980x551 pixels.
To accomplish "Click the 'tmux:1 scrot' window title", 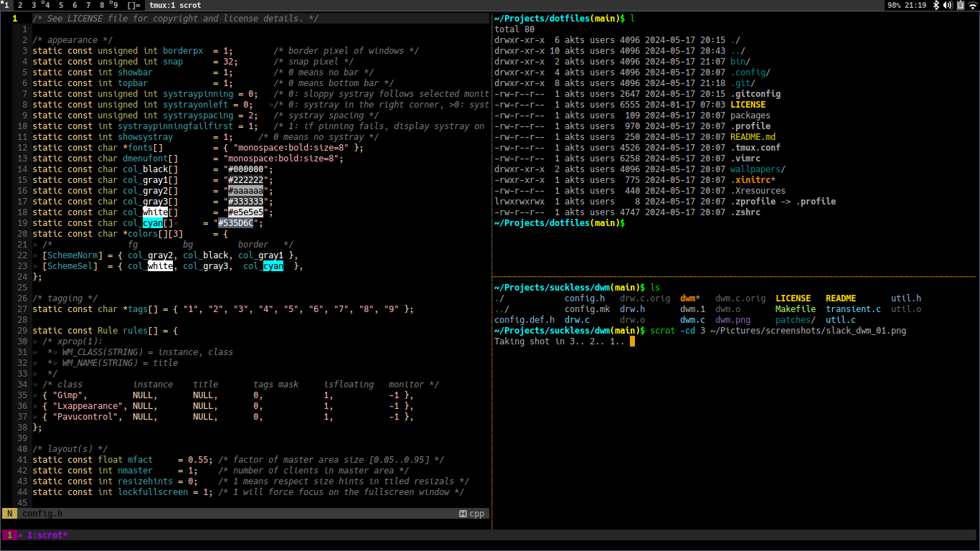I will (x=175, y=5).
